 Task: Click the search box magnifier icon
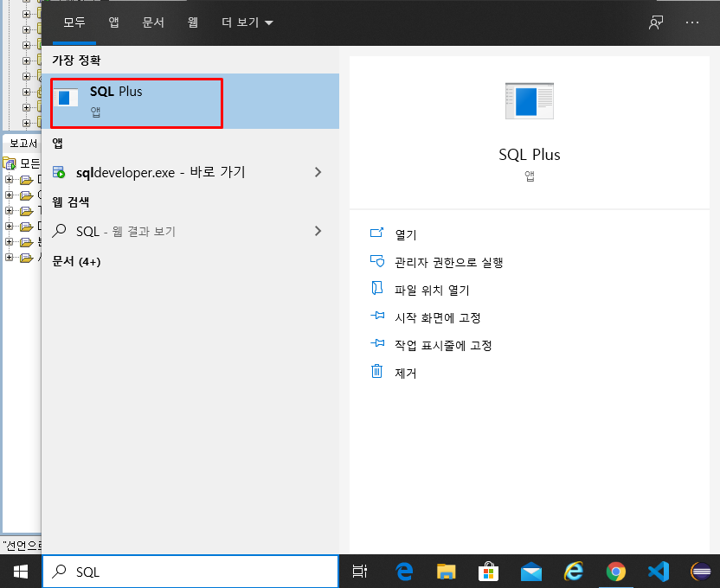click(59, 571)
